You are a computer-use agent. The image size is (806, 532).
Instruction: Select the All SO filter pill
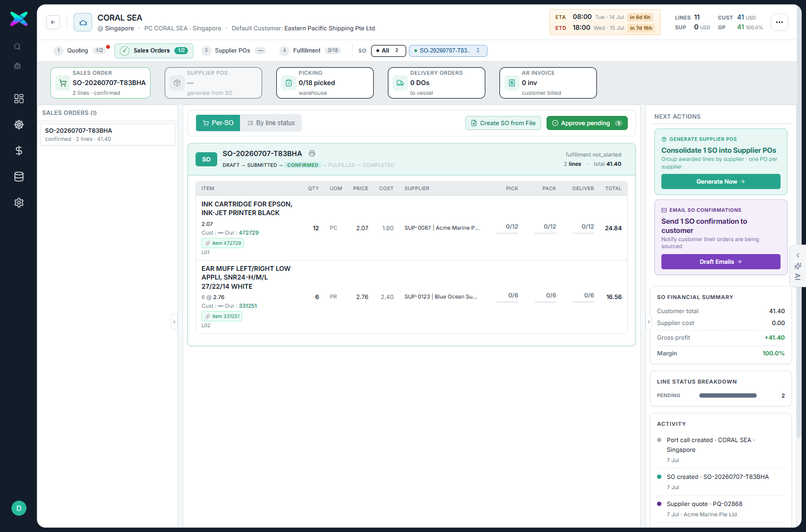coord(388,50)
